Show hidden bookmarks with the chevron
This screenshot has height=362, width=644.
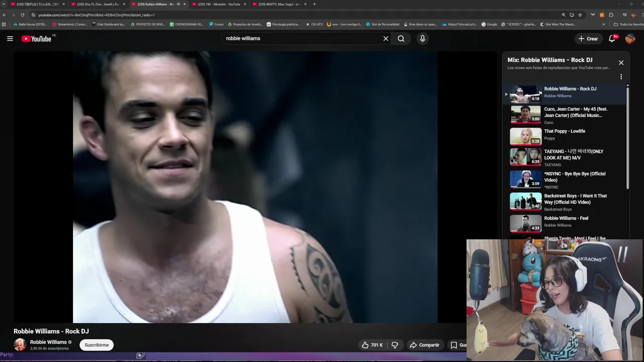tap(604, 24)
